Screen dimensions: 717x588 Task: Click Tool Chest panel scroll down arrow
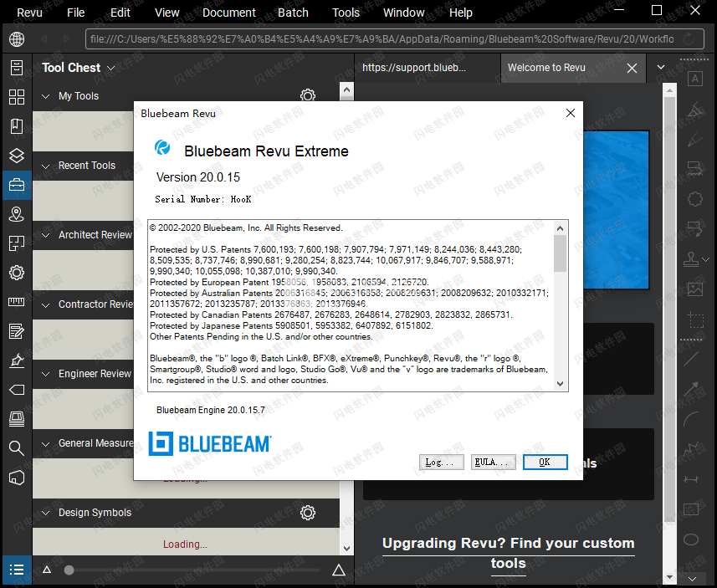pyautogui.click(x=346, y=548)
